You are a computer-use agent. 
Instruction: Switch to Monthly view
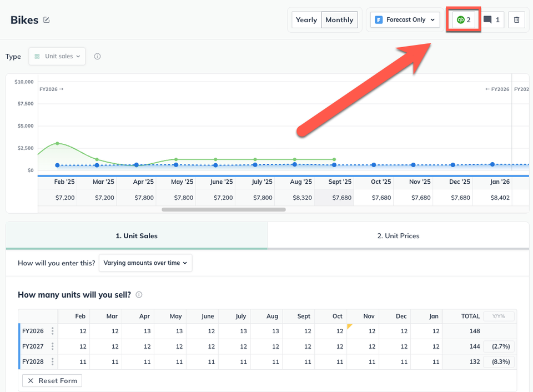339,20
